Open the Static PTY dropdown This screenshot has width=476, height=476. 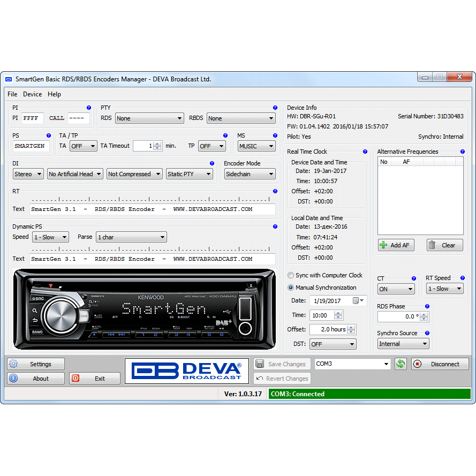[x=190, y=174]
